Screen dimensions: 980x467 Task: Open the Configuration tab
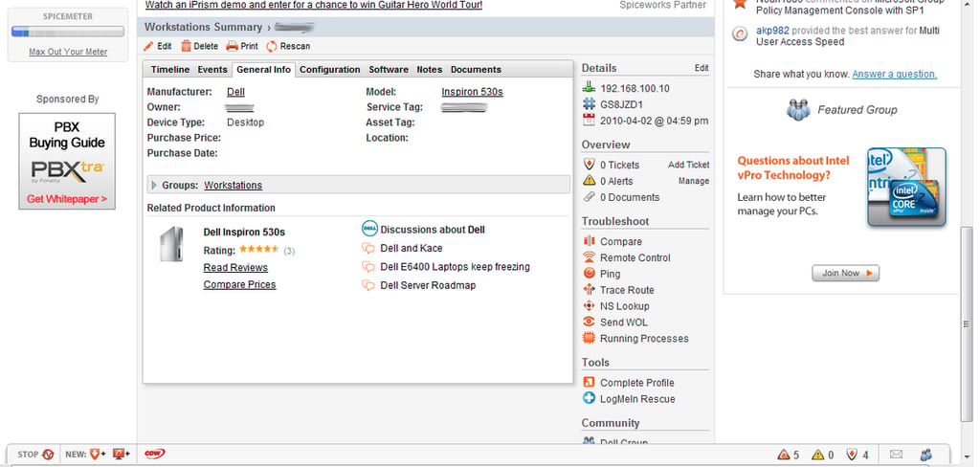pyautogui.click(x=330, y=70)
